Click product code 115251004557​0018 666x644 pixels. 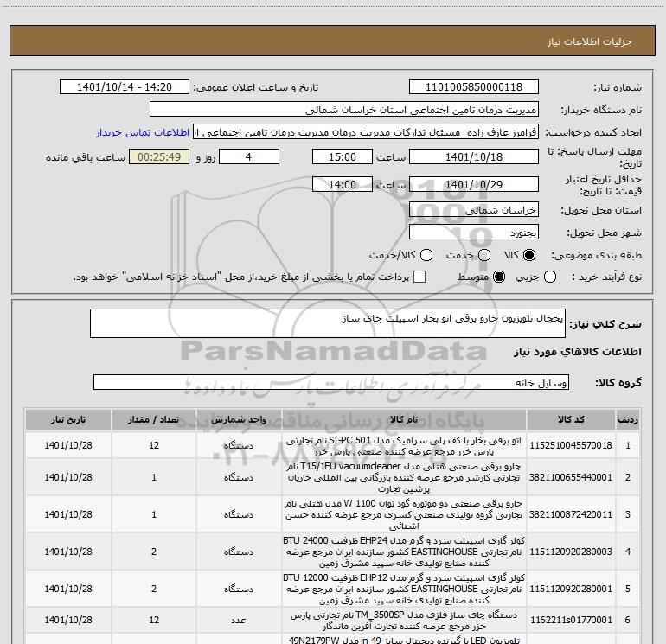pyautogui.click(x=571, y=445)
